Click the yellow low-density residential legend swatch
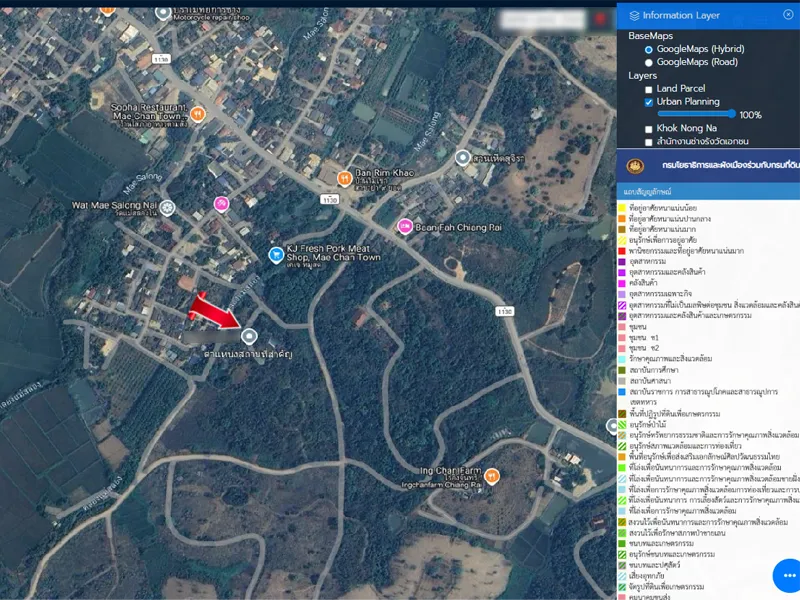 point(622,207)
